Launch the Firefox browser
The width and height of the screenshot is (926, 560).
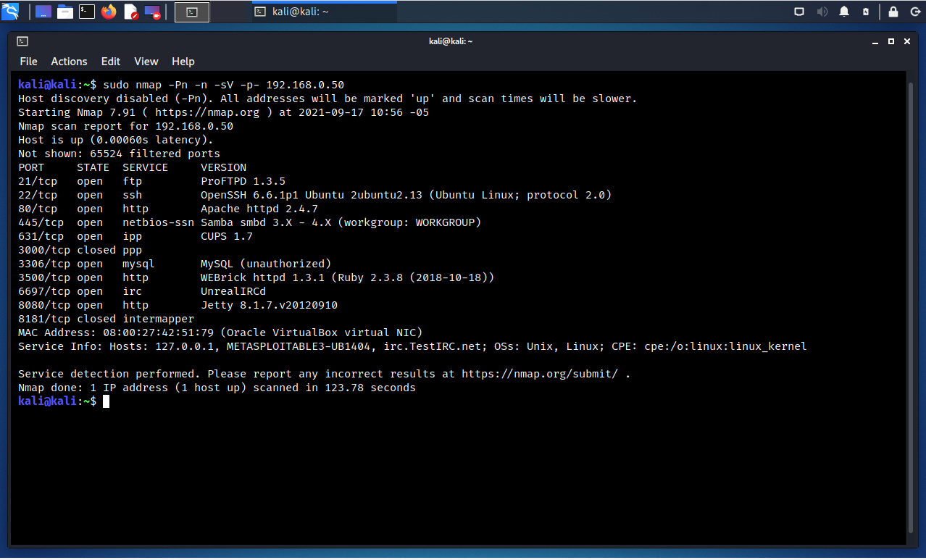click(109, 12)
